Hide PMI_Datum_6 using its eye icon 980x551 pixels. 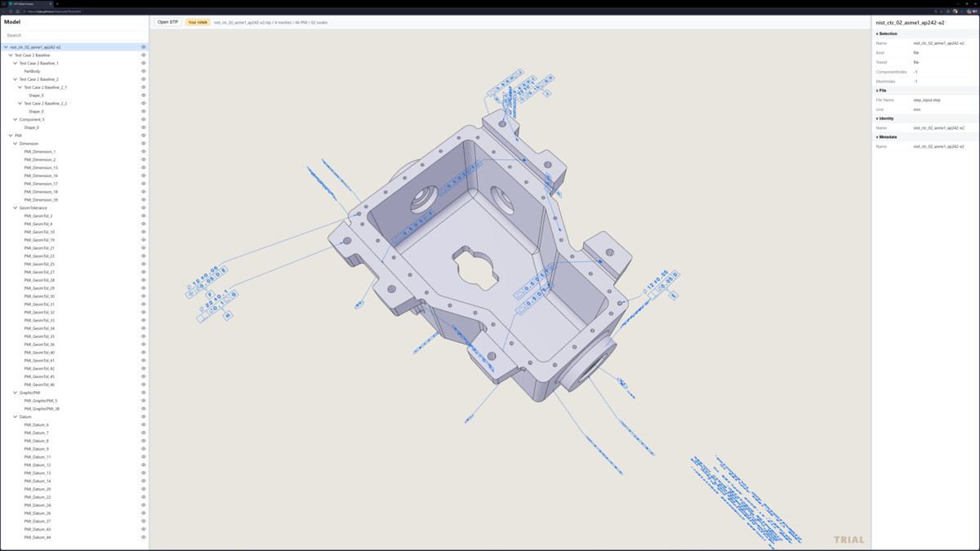coord(144,424)
